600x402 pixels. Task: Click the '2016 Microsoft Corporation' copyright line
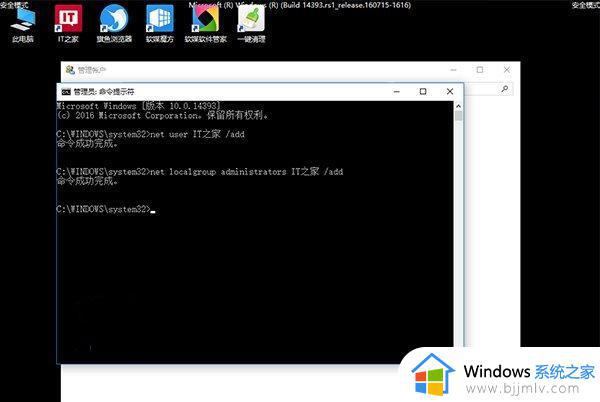click(162, 115)
